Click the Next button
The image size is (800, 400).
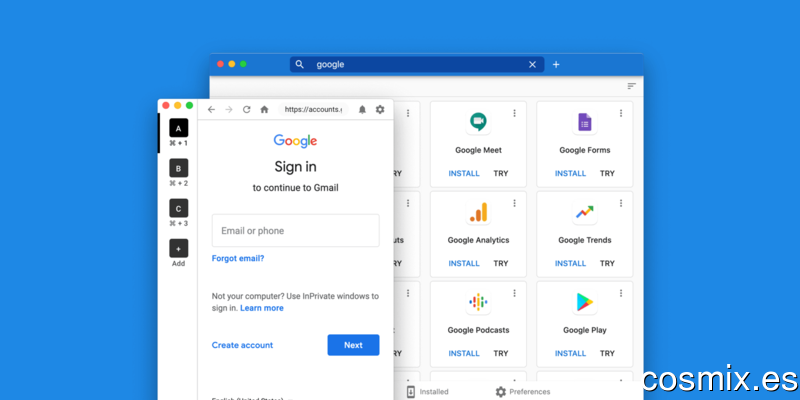point(353,345)
